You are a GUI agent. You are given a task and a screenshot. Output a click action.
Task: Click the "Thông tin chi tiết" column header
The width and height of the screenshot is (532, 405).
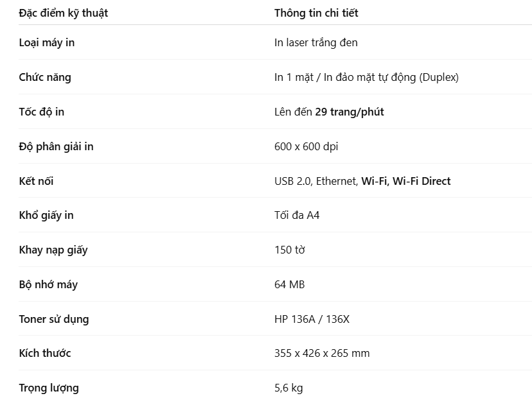tap(316, 13)
